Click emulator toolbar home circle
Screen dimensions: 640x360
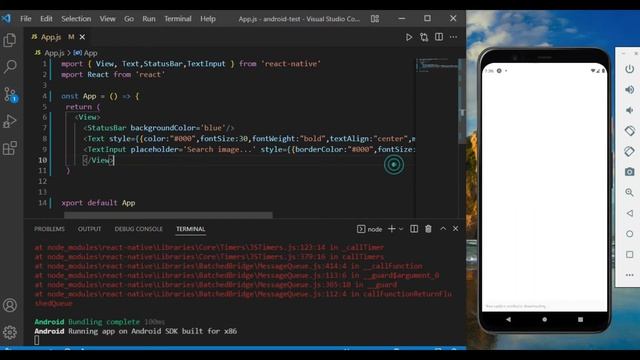point(629,234)
